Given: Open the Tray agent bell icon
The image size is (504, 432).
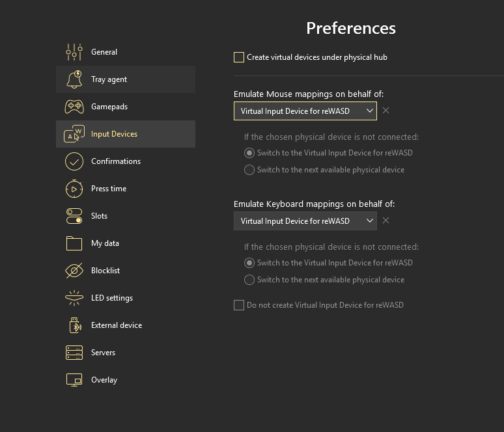Looking at the screenshot, I should (74, 79).
